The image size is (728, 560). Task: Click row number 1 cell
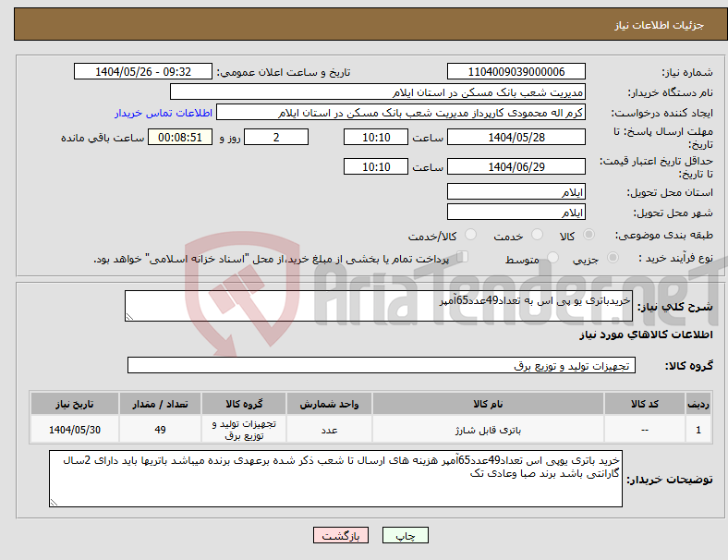tap(698, 430)
